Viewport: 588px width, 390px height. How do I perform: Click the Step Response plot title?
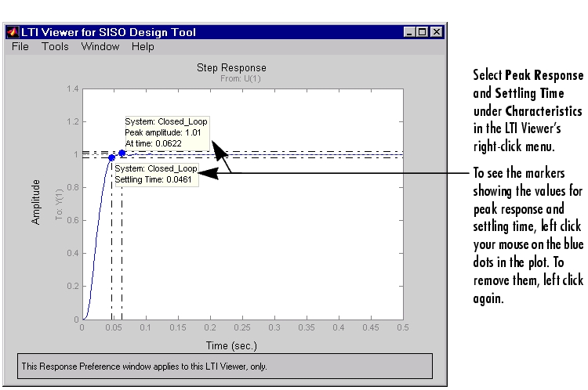point(231,68)
